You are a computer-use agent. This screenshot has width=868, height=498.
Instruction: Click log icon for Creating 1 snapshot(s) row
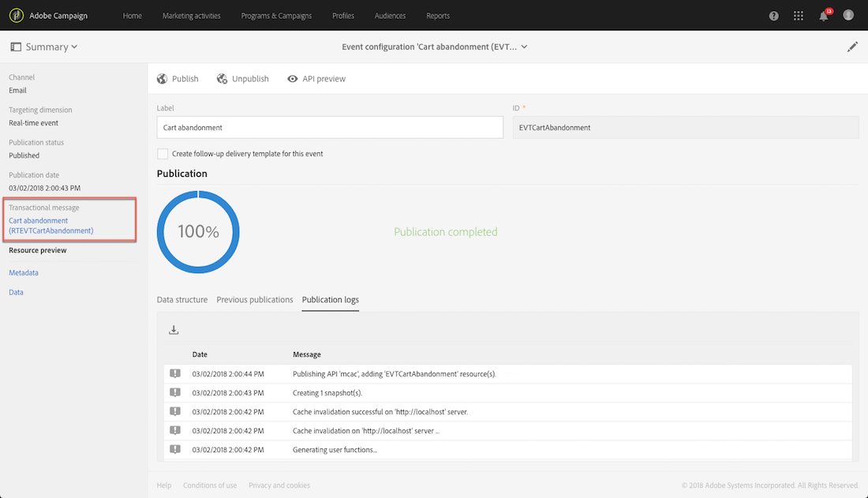(x=175, y=393)
